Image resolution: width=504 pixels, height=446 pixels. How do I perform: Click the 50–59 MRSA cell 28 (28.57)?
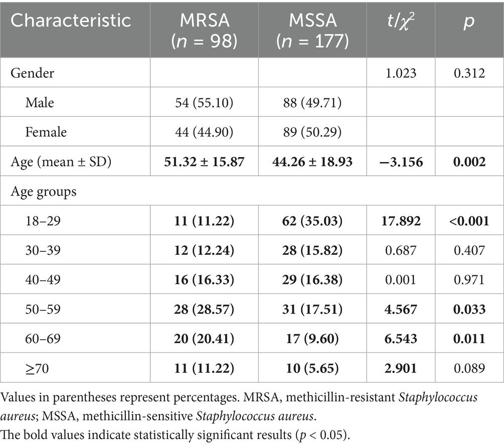point(204,310)
